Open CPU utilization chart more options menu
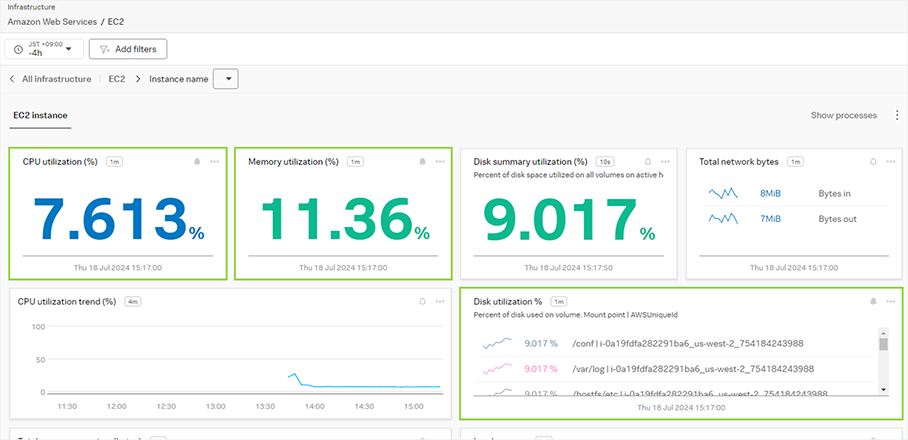This screenshot has height=440, width=908. 214,161
